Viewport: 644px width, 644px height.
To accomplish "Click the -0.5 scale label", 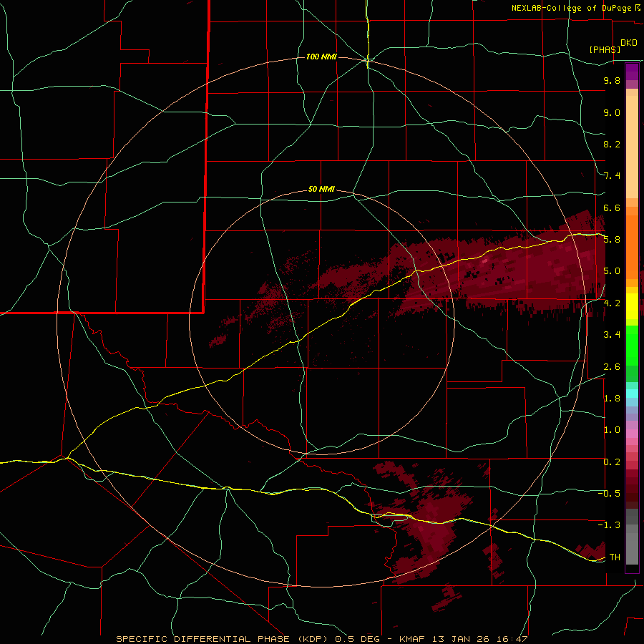I will 609,493.
